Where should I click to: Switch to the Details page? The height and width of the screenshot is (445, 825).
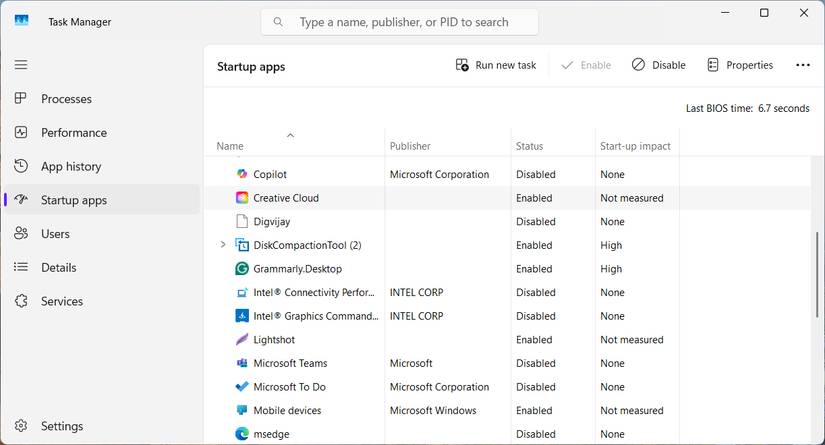coord(103,267)
